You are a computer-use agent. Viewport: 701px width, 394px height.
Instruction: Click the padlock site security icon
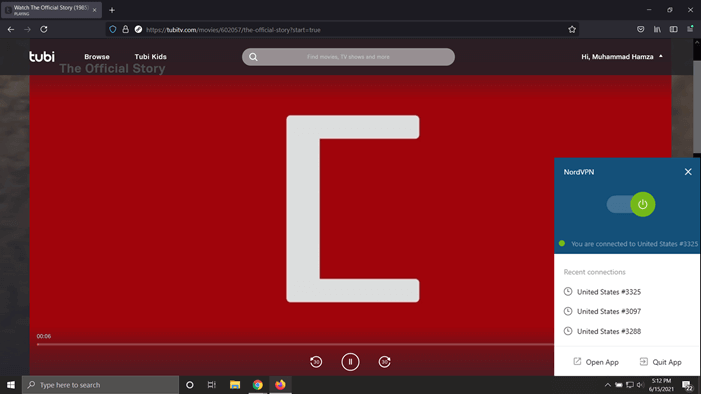pos(126,30)
